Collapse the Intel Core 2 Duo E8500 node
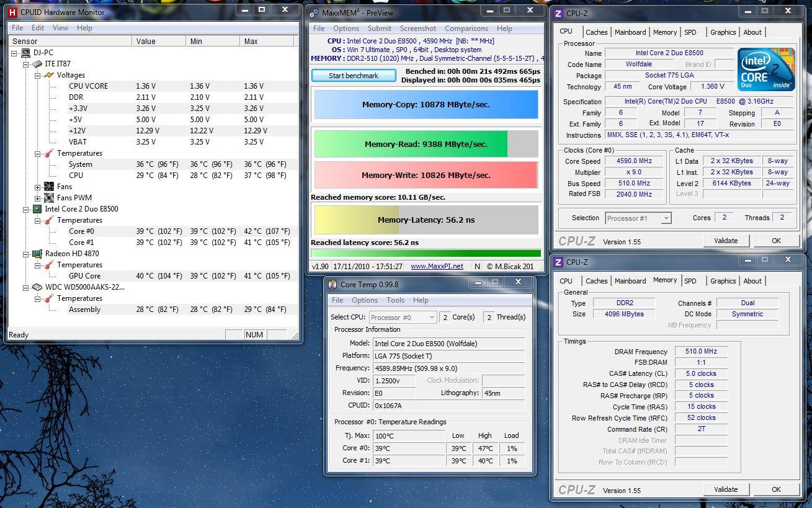The width and height of the screenshot is (812, 508). click(x=26, y=209)
